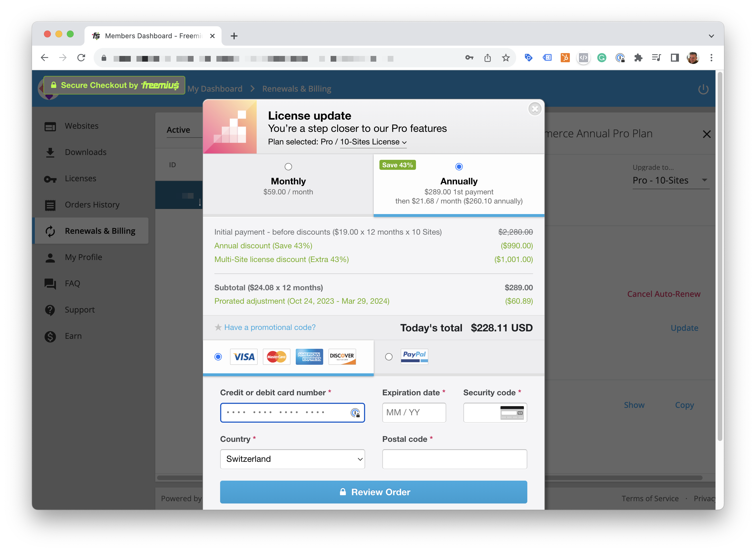Image resolution: width=756 pixels, height=552 pixels.
Task: Click the My Profile person icon
Action: (50, 258)
